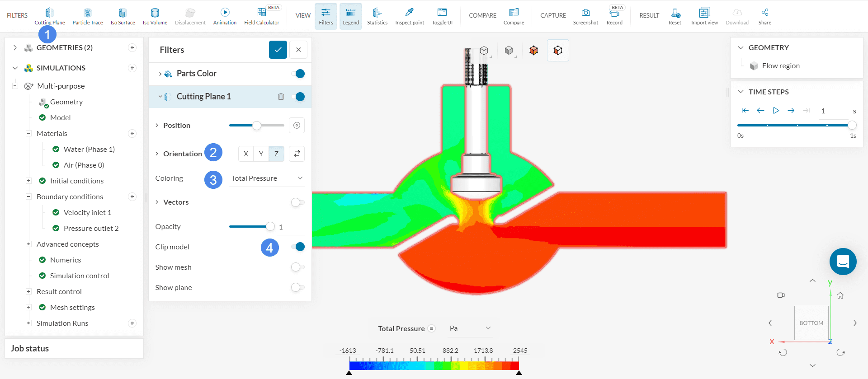Delete Cutting Plane 1 with trash icon
The height and width of the screenshot is (379, 868).
point(281,97)
